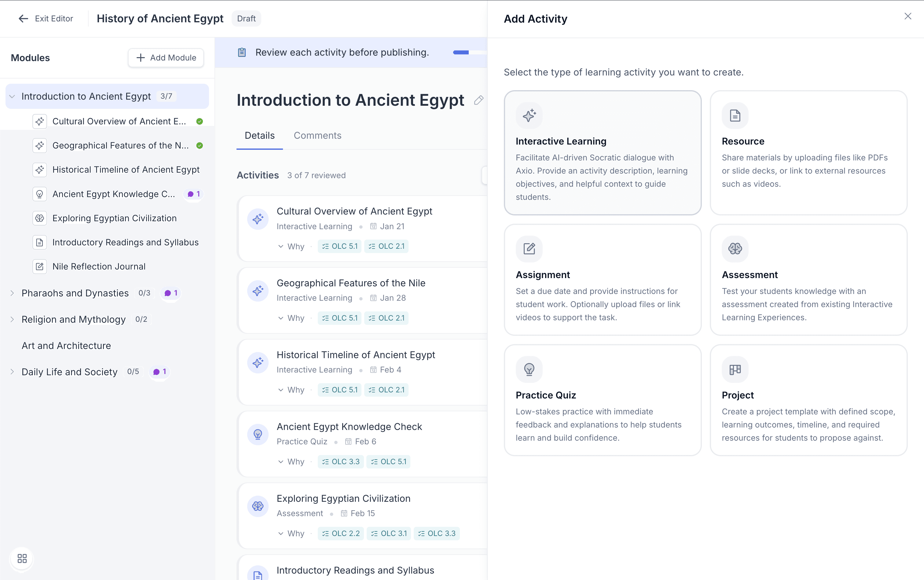Expand the Pharaohs and Dynasties module

(12, 293)
